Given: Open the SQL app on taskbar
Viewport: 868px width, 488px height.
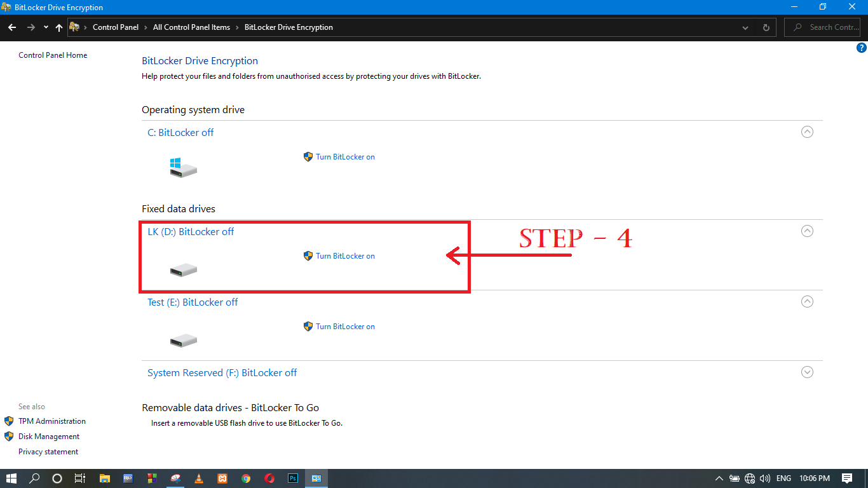Looking at the screenshot, I should 128,478.
